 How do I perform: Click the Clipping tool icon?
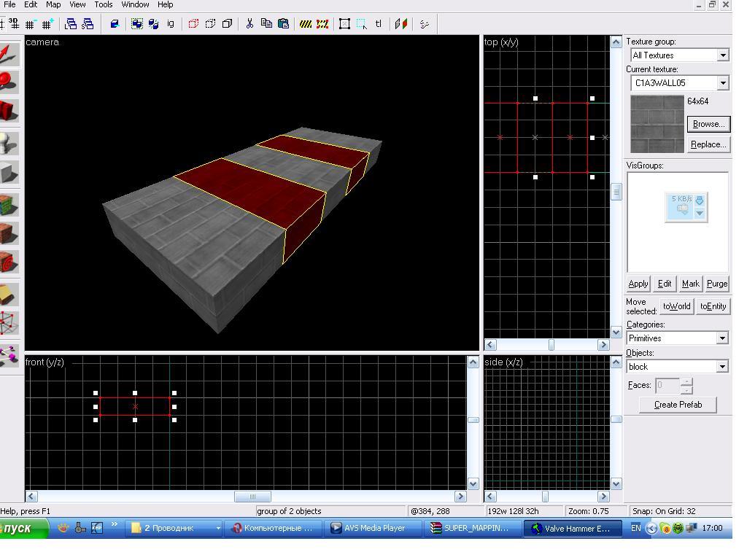click(x=9, y=293)
